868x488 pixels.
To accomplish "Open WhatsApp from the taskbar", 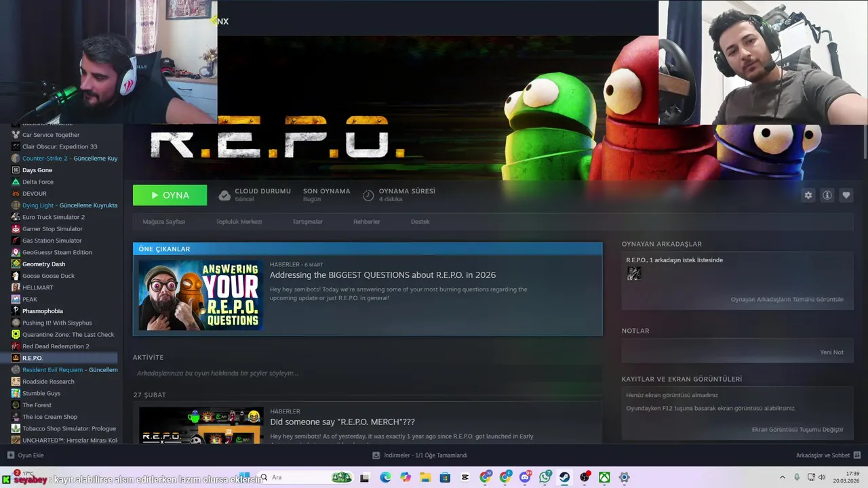I will (545, 477).
